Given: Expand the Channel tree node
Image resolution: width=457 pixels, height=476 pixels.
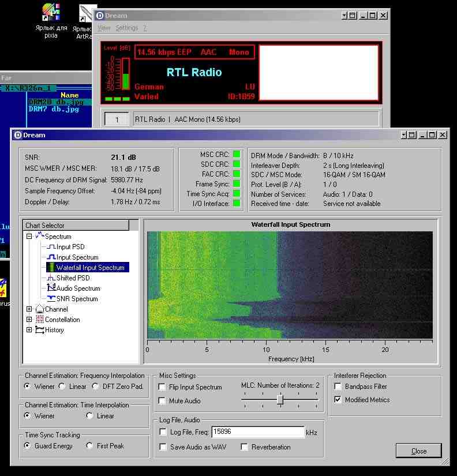Looking at the screenshot, I should coord(29,309).
